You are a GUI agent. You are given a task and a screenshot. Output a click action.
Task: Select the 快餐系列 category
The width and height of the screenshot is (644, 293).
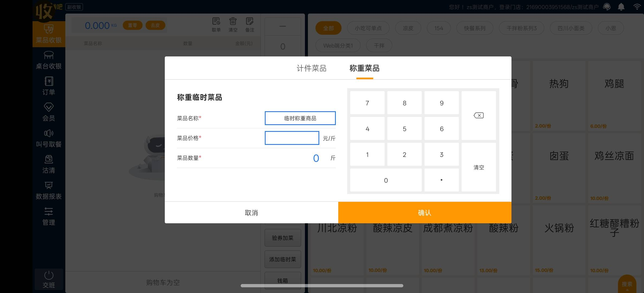pyautogui.click(x=475, y=28)
